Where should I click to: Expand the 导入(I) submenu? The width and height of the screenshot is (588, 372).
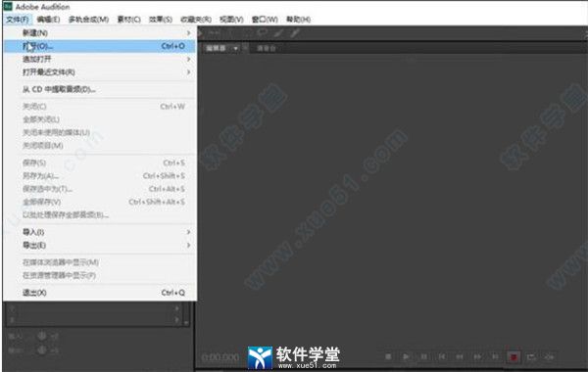(99, 232)
